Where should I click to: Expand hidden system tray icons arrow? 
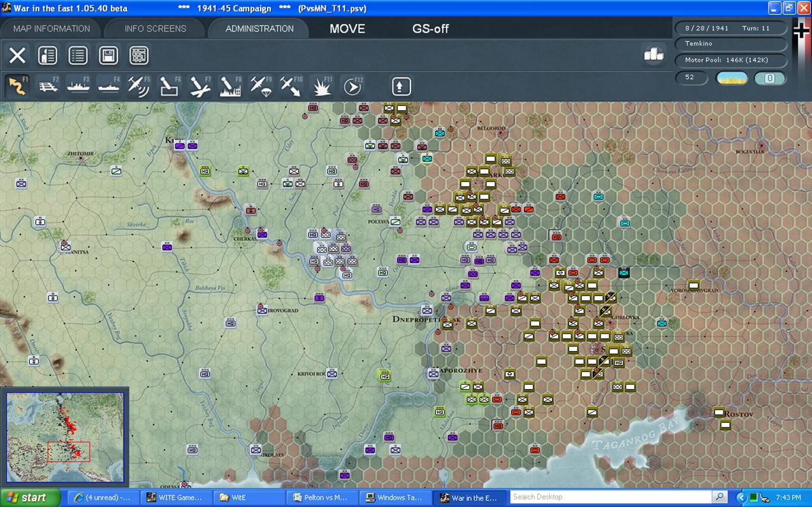coord(741,497)
